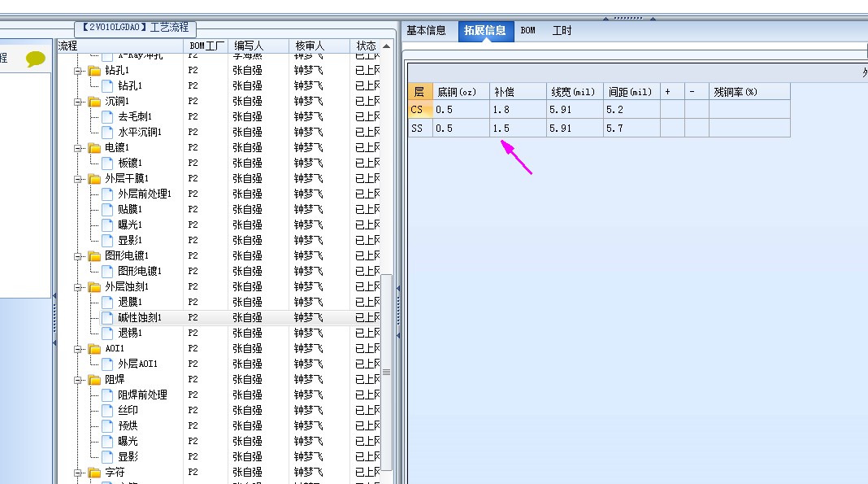Select the 电镀1 folder icon
The image size is (868, 484).
tap(94, 148)
